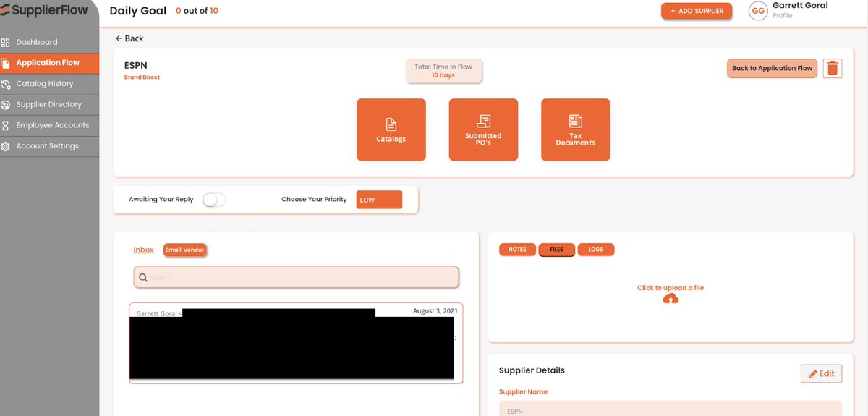Click the Supplier Details heading
Screen dimensions: 868x416
(532, 370)
